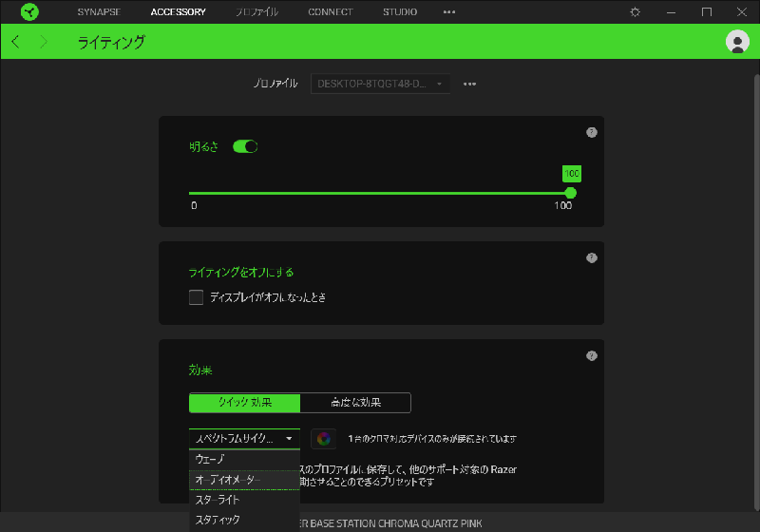Image resolution: width=760 pixels, height=532 pixels.
Task: Open the STUDIO tab
Action: pos(400,12)
